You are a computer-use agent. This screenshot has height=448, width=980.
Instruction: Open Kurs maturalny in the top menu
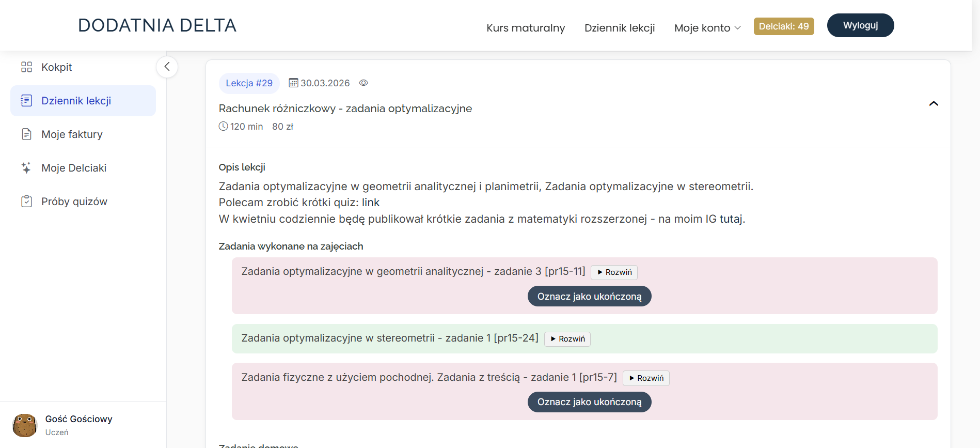526,28
